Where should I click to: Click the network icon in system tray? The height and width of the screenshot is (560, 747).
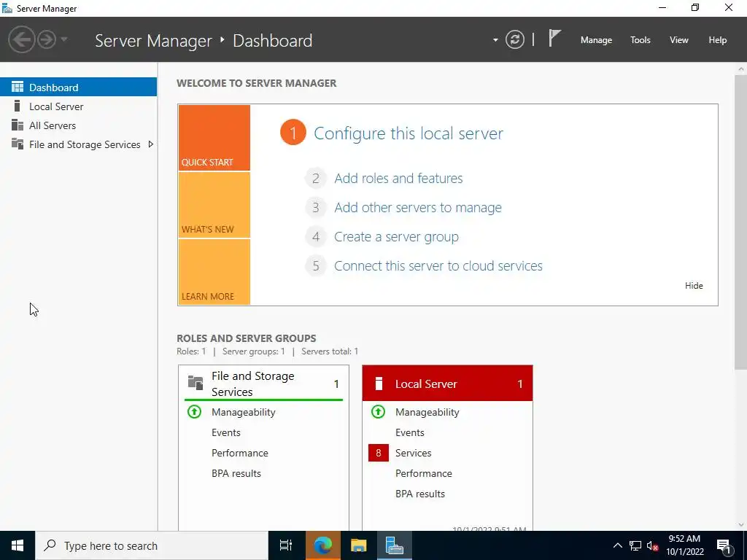635,545
